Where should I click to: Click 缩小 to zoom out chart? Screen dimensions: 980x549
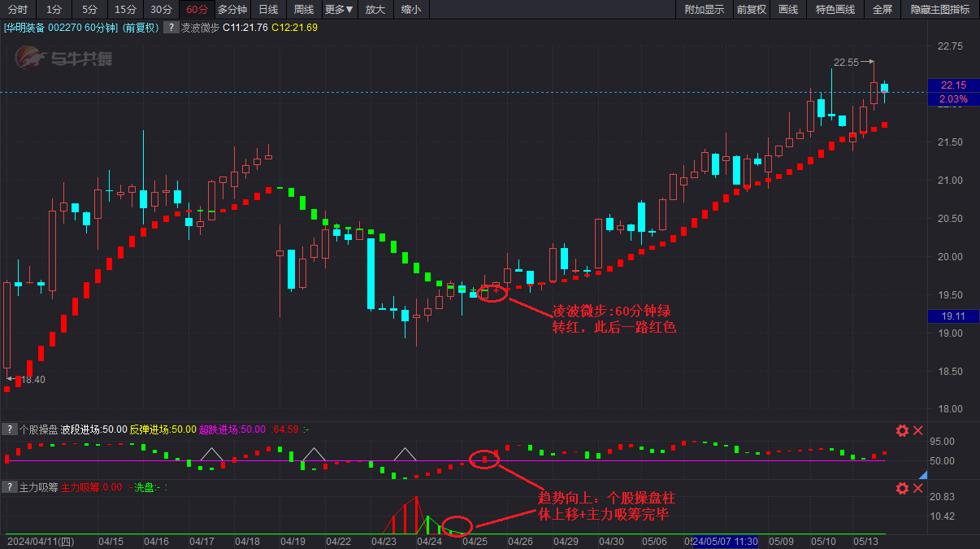point(411,10)
